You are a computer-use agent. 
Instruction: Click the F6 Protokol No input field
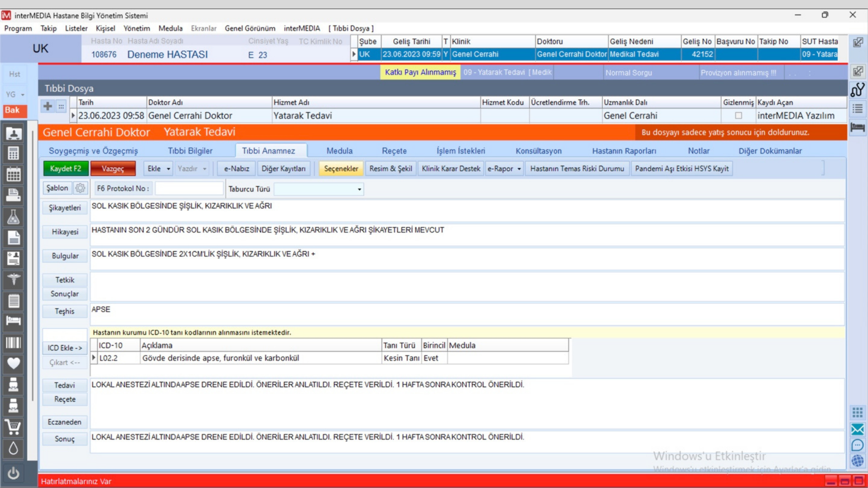[x=189, y=188]
